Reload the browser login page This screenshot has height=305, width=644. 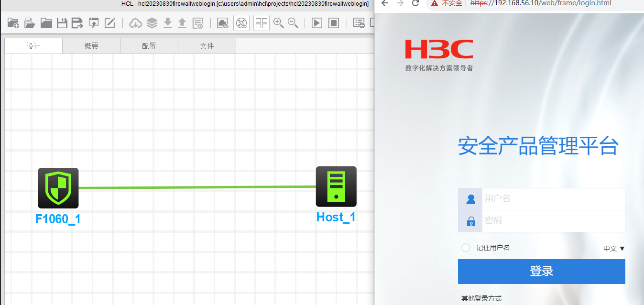point(415,3)
